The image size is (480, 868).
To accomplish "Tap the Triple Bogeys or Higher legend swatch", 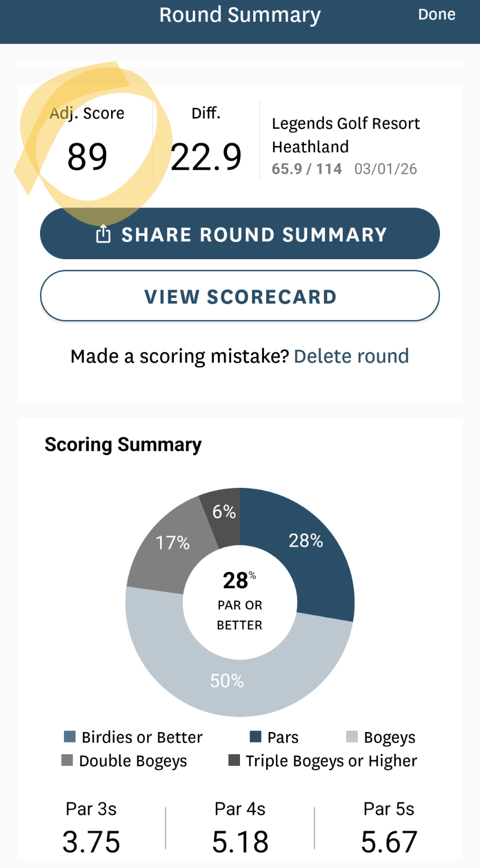I will tap(234, 760).
